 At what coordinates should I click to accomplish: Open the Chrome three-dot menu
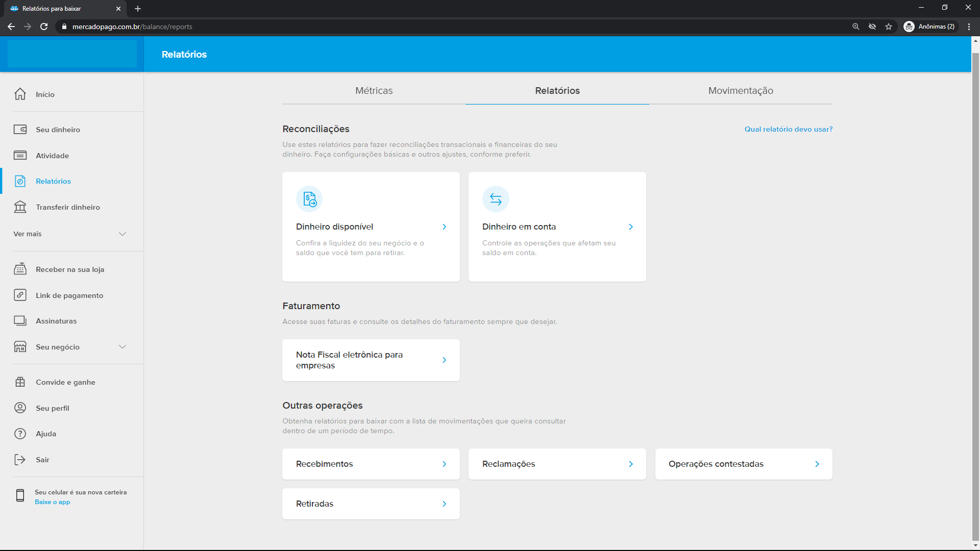click(969, 27)
